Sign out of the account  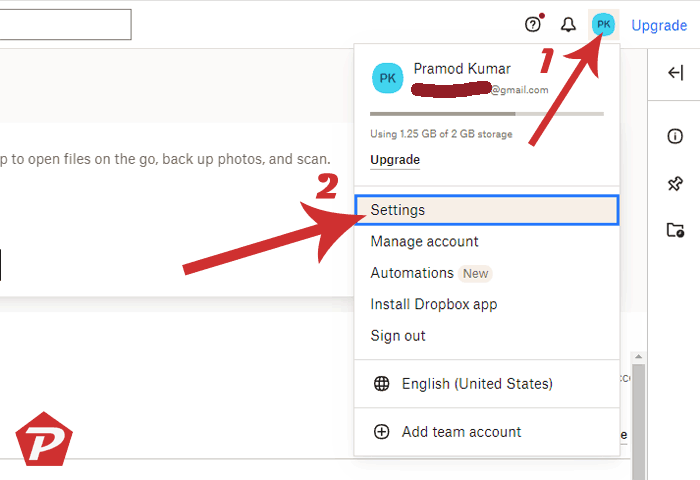click(x=398, y=336)
